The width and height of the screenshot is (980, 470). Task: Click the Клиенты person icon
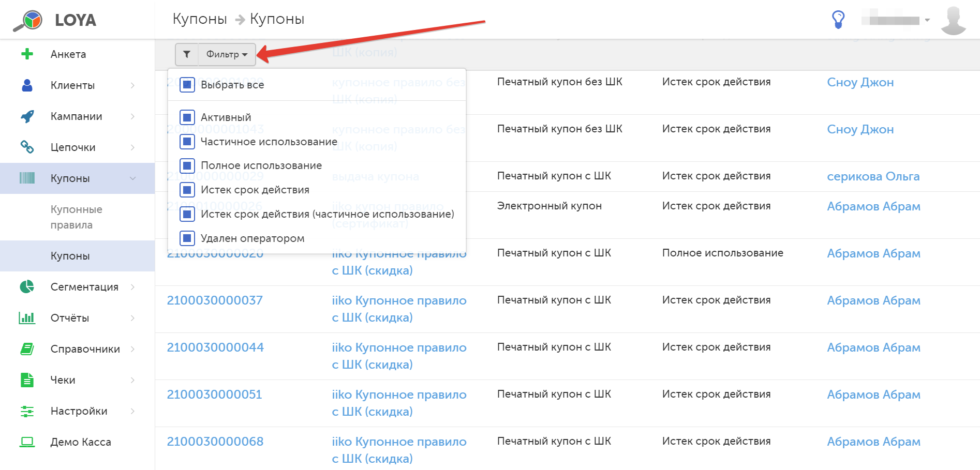[27, 85]
